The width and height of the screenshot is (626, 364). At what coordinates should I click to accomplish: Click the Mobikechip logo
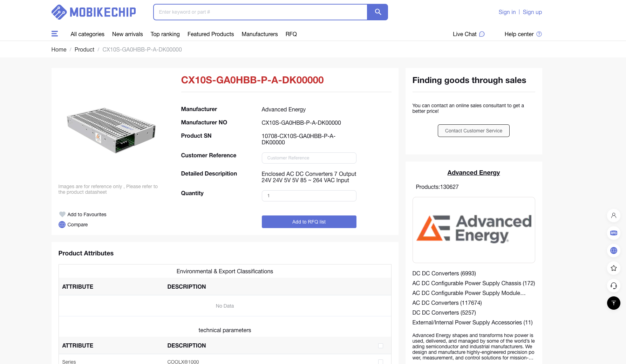tap(94, 12)
